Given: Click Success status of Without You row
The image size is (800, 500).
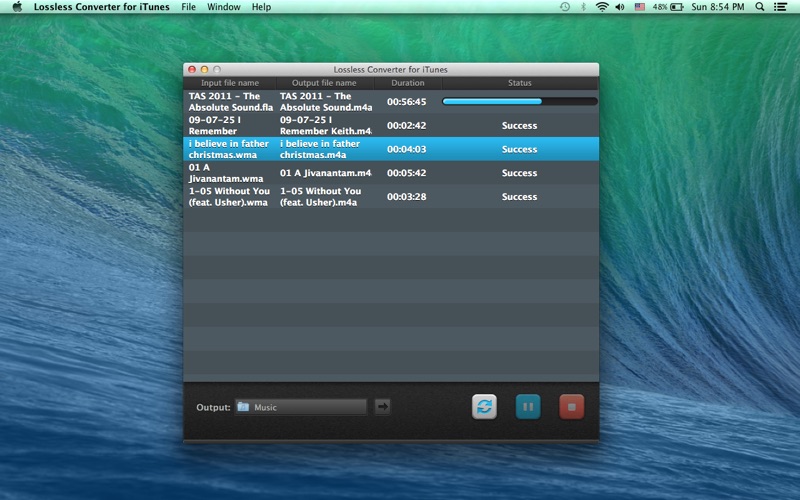Looking at the screenshot, I should tap(519, 196).
